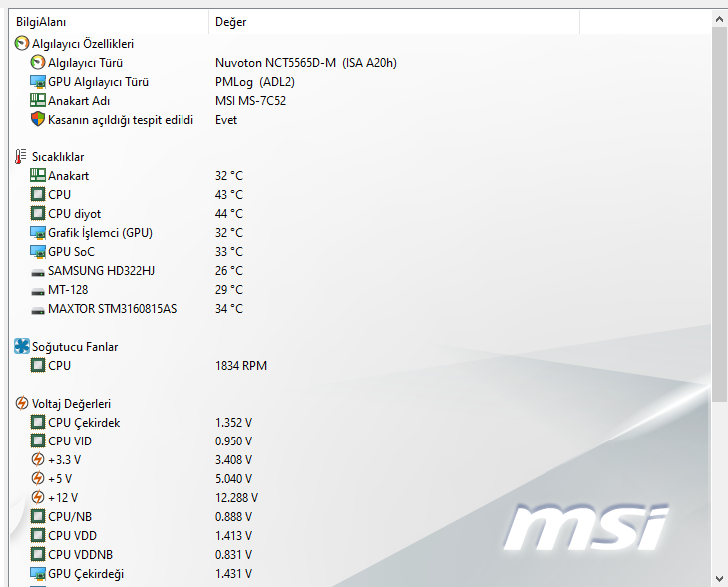Screen dimensions: 728x587
Task: Select the 1.431 V GPU core value
Action: click(x=233, y=574)
